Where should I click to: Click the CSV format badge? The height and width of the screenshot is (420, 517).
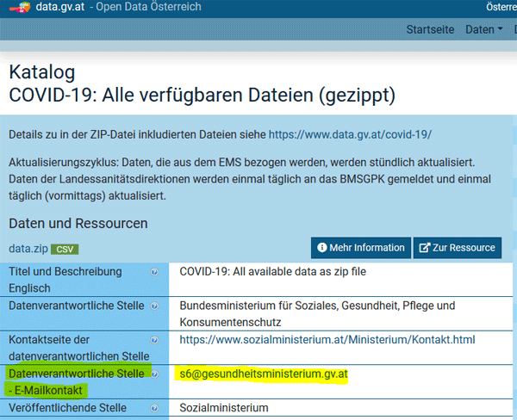65,250
